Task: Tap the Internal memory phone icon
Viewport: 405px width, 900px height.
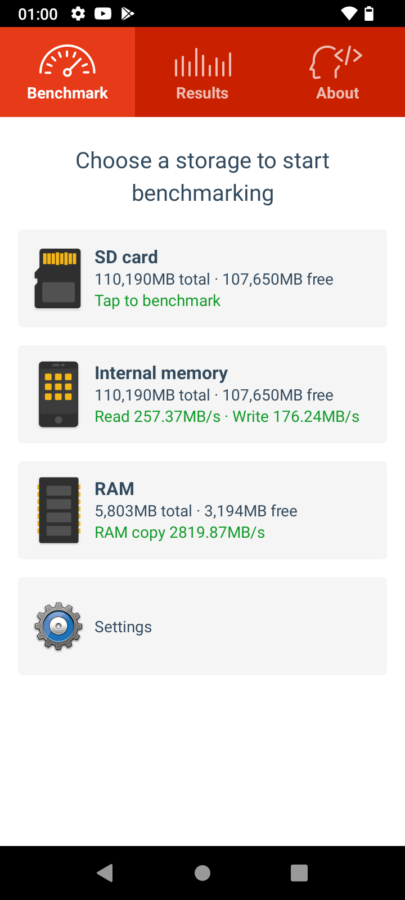Action: pyautogui.click(x=59, y=394)
